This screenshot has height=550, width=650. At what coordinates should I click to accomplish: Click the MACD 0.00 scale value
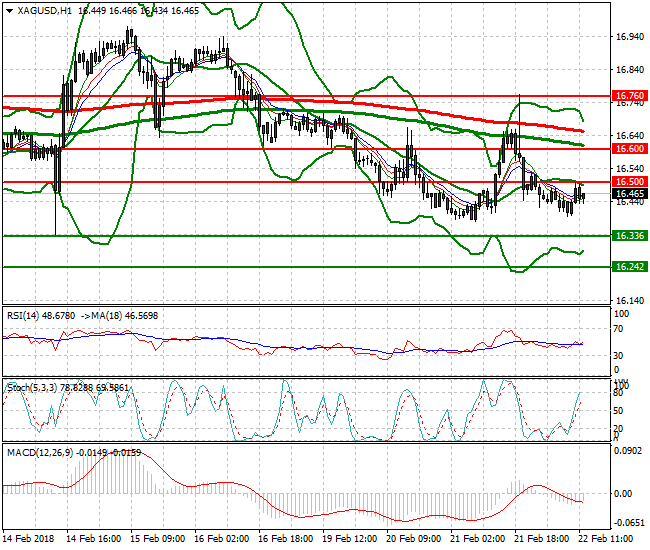tap(623, 494)
